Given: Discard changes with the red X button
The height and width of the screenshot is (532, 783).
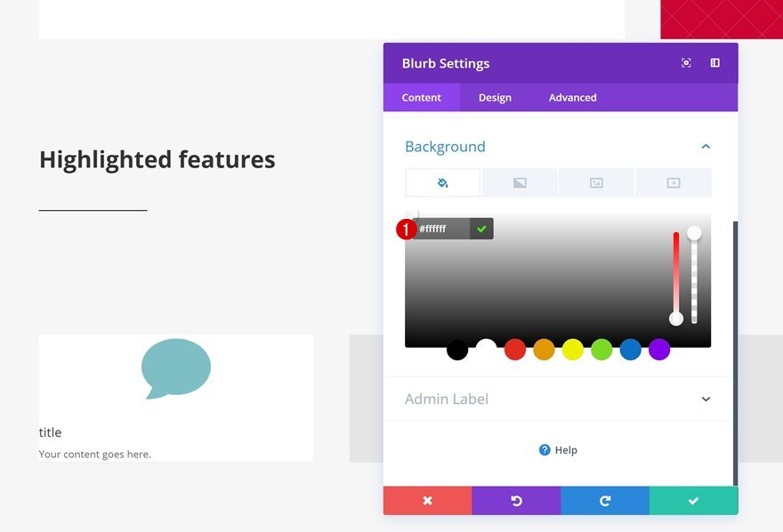Looking at the screenshot, I should (427, 500).
